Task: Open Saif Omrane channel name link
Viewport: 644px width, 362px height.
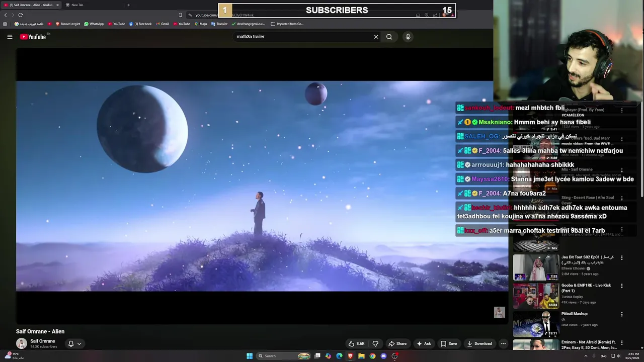Action: click(x=43, y=341)
